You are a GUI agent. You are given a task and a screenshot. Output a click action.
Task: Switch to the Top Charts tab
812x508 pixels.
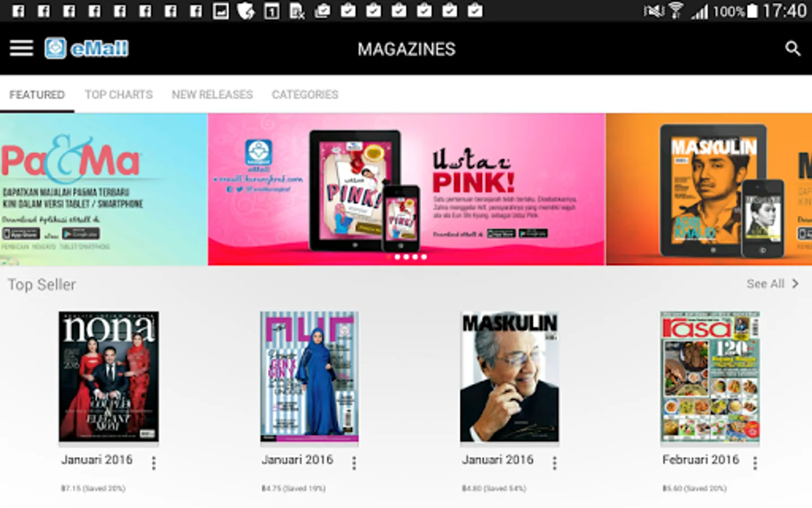click(119, 94)
